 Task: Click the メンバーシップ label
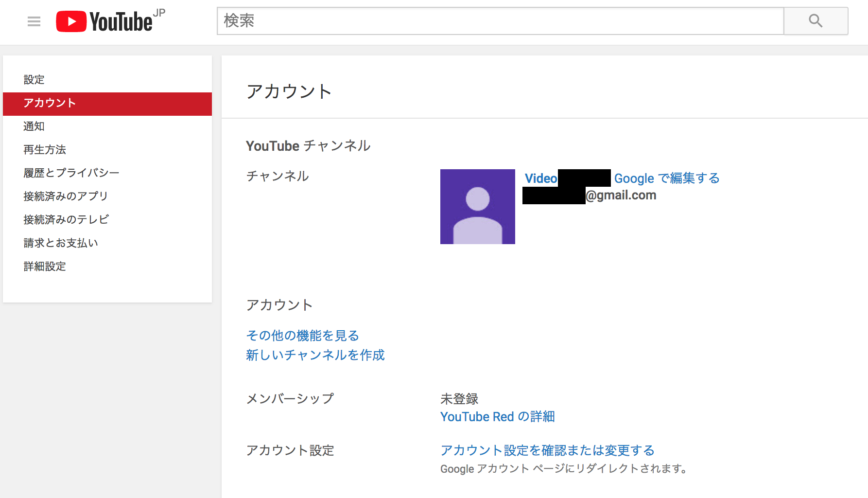coord(290,399)
